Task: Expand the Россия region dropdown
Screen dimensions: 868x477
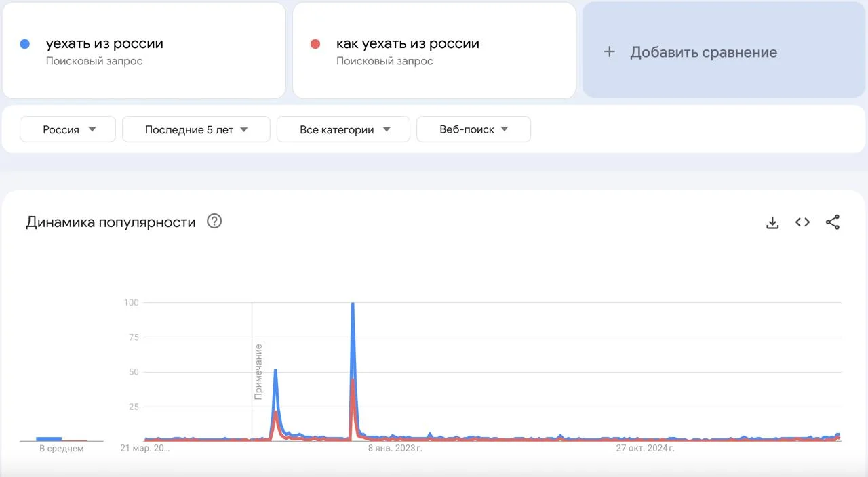Action: point(68,129)
